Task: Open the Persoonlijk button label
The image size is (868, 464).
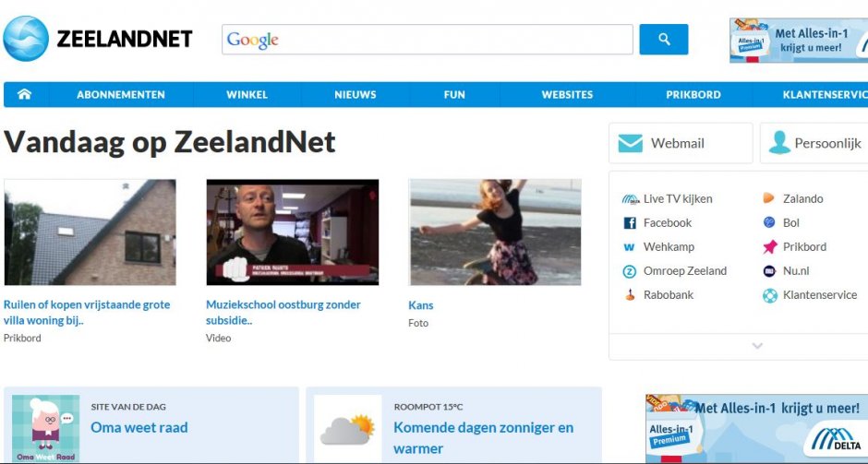Action: 827,143
